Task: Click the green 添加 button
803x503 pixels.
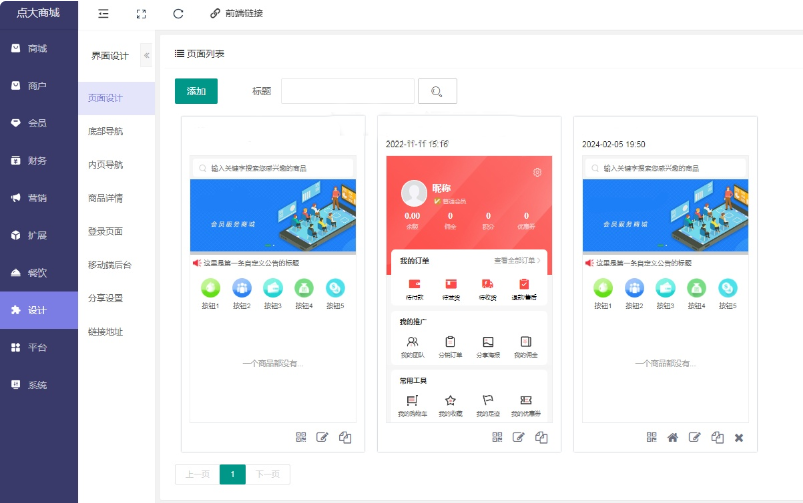Action: 196,91
